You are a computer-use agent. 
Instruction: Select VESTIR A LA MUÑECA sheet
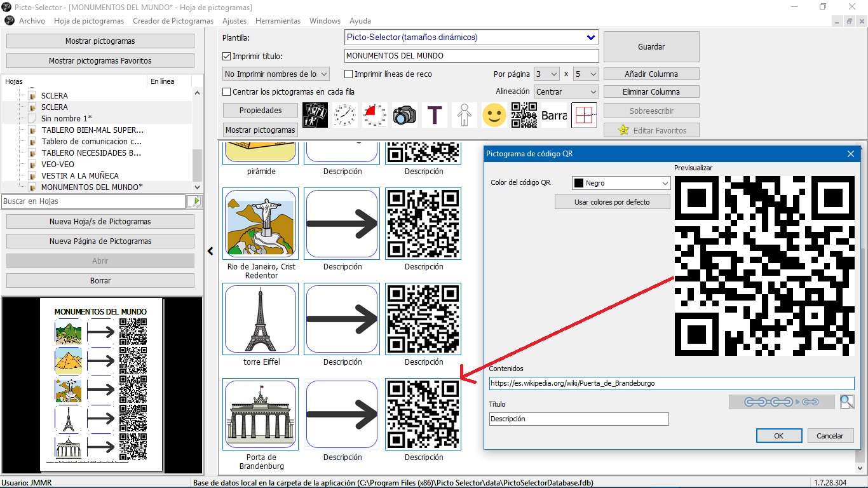[80, 176]
